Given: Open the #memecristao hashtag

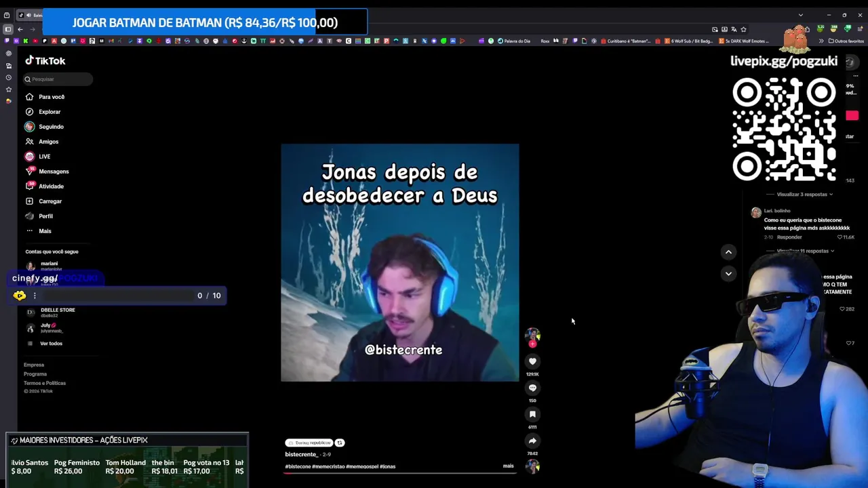Looking at the screenshot, I should [328, 466].
